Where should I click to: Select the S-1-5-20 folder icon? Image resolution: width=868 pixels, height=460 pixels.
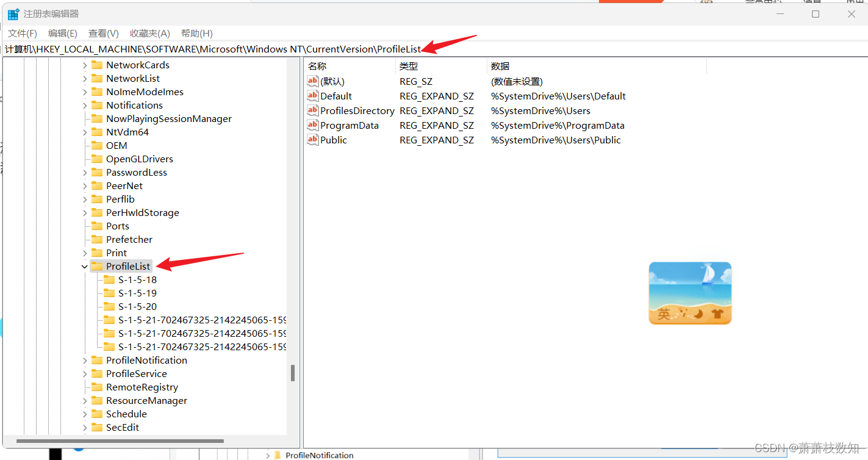[109, 306]
